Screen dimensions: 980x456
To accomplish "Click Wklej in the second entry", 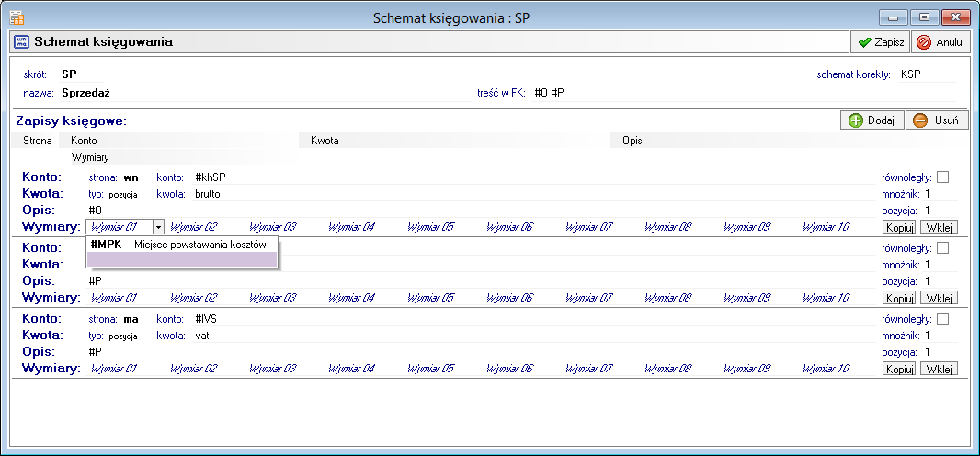I will [x=939, y=298].
